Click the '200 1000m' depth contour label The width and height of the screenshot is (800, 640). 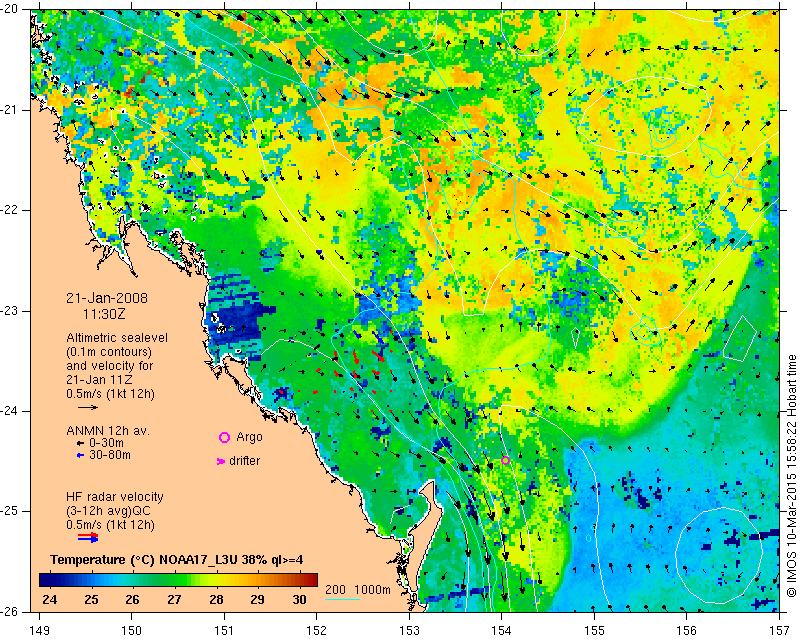pos(358,590)
